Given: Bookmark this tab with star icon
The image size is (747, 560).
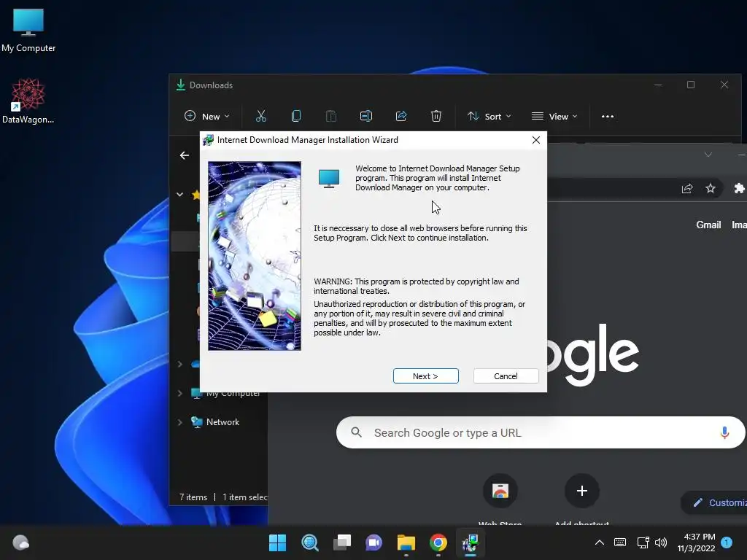Looking at the screenshot, I should click(x=711, y=189).
